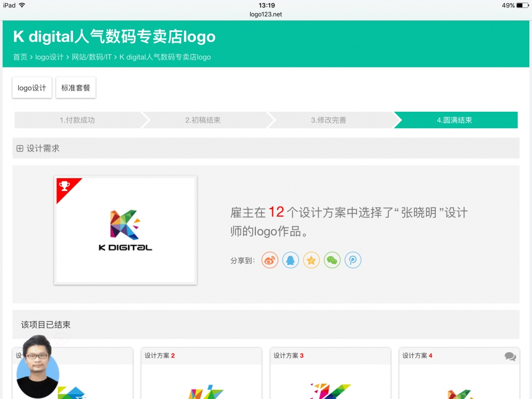Open 网站/数码/IT category breadcrumb
The width and height of the screenshot is (532, 399).
pos(92,57)
